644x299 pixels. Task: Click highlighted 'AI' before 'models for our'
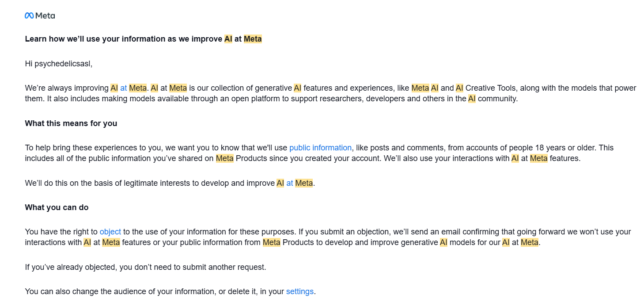443,242
